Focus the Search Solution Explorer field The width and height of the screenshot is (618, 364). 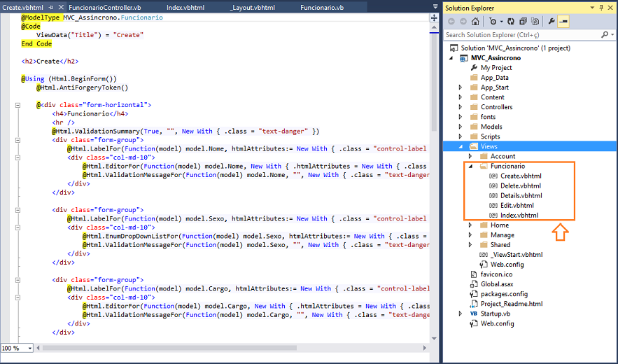coord(522,35)
